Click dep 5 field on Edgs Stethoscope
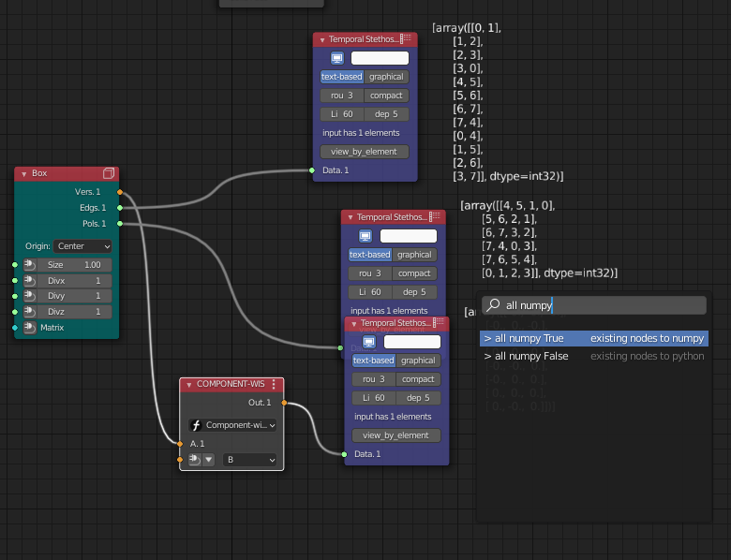731x560 pixels. pyautogui.click(x=386, y=114)
